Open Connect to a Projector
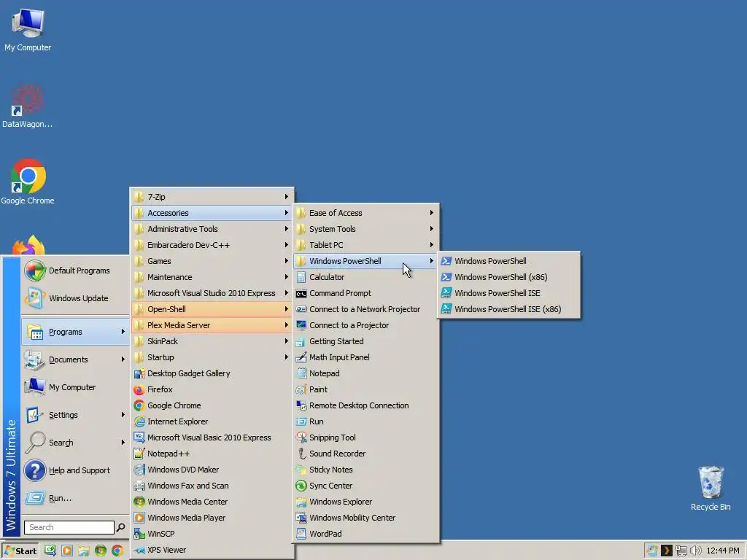The width and height of the screenshot is (747, 560). coord(366,325)
